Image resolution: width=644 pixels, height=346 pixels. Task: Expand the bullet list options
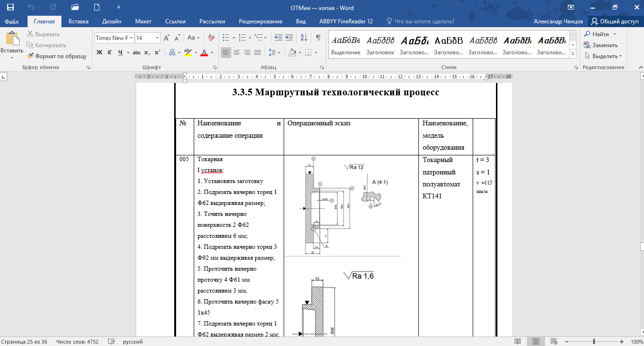(x=233, y=38)
